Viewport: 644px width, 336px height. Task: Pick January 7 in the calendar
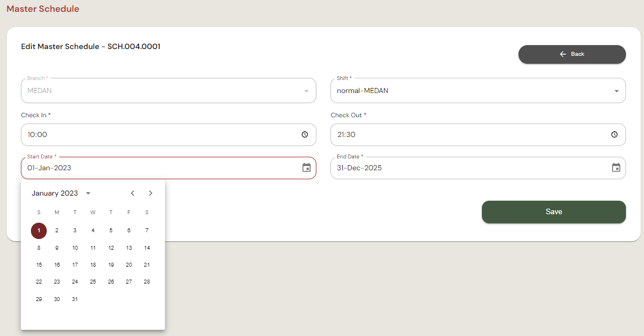tap(147, 231)
